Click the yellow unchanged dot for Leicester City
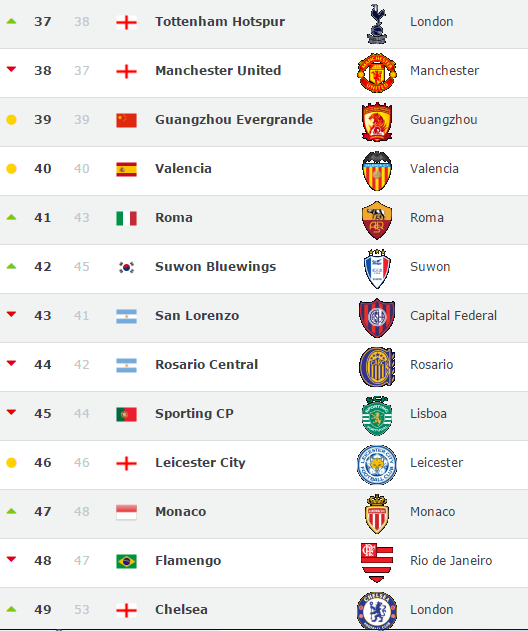Viewport: 528px width, 631px height. pyautogui.click(x=11, y=463)
